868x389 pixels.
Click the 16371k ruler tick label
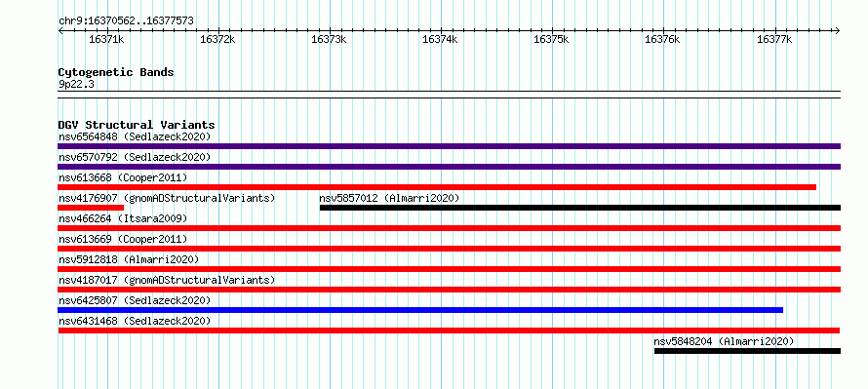pos(106,39)
